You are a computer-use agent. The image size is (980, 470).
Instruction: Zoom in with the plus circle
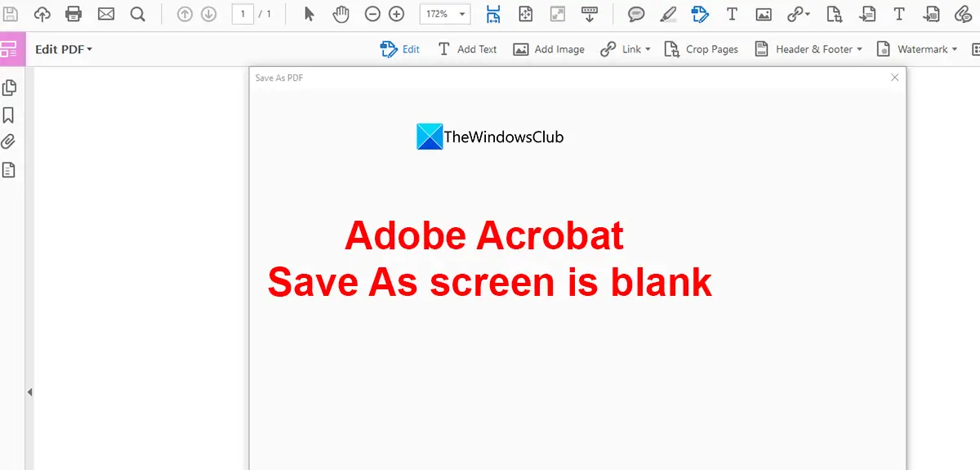tap(396, 14)
